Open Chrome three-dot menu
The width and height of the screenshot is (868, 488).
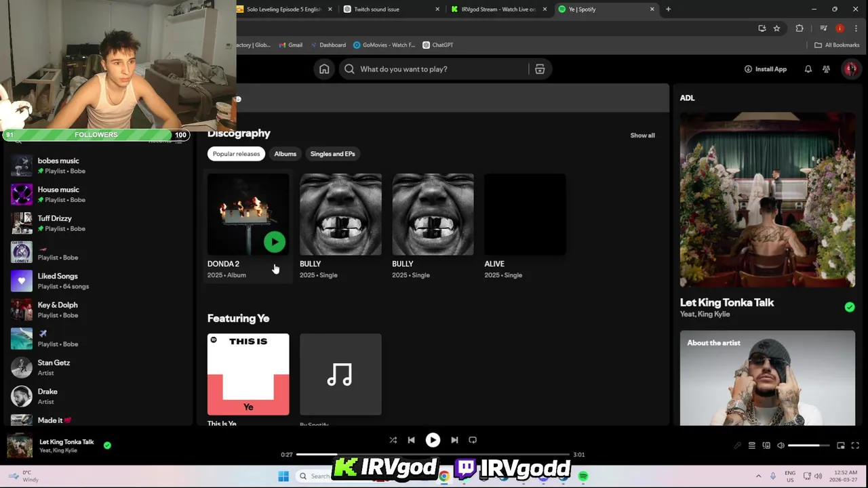(855, 28)
